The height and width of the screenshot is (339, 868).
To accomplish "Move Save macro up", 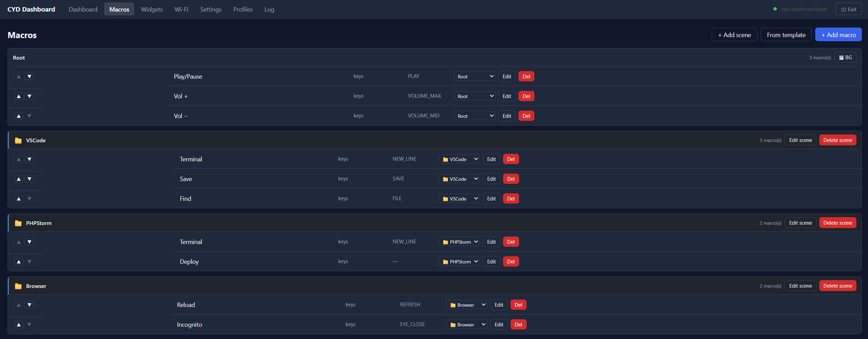I will pos(19,179).
